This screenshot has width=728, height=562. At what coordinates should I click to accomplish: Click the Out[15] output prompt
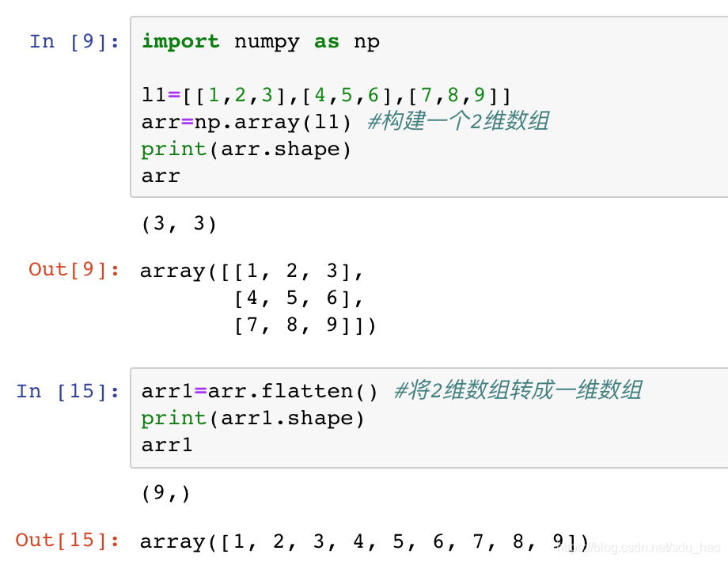(x=67, y=540)
